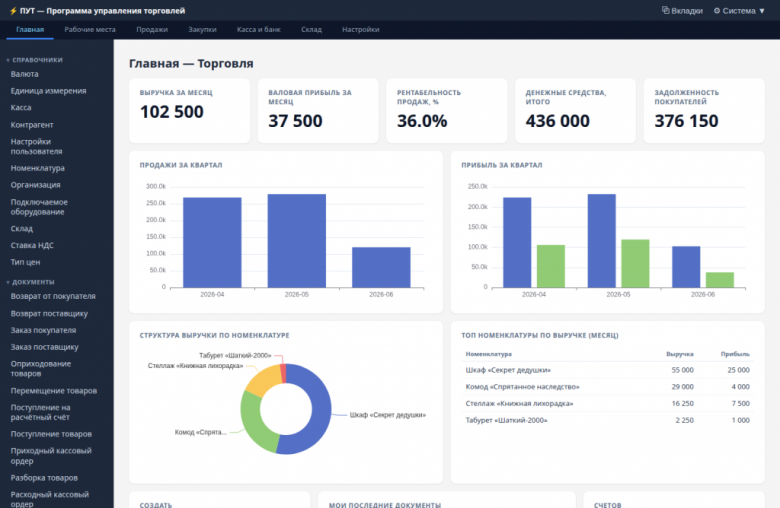
Task: Open the Продажи tab
Action: click(x=152, y=29)
